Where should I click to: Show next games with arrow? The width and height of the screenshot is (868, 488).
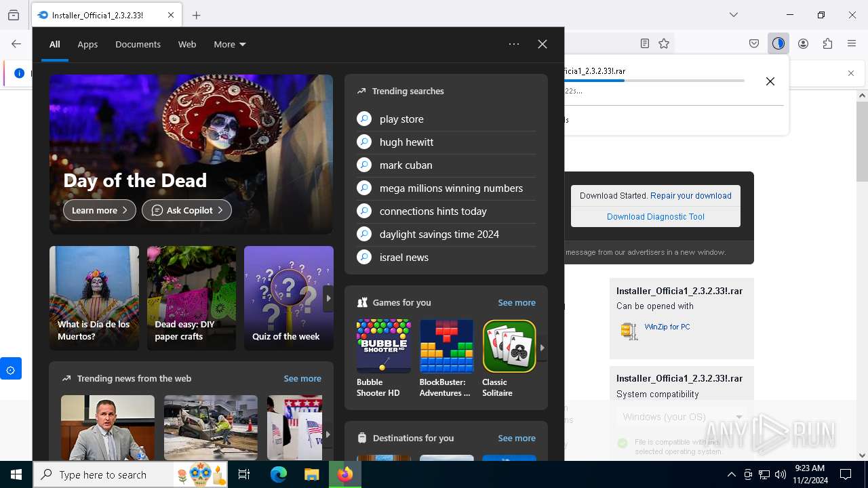click(x=542, y=348)
